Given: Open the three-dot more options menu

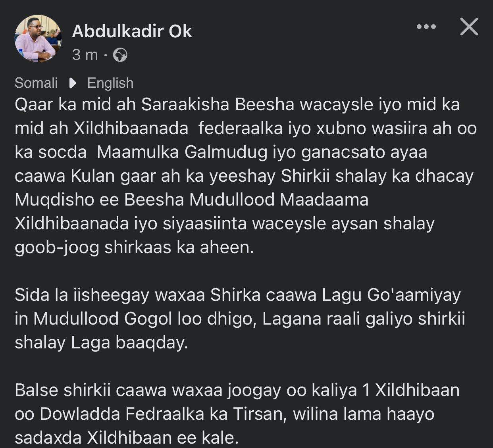Looking at the screenshot, I should click(x=426, y=27).
